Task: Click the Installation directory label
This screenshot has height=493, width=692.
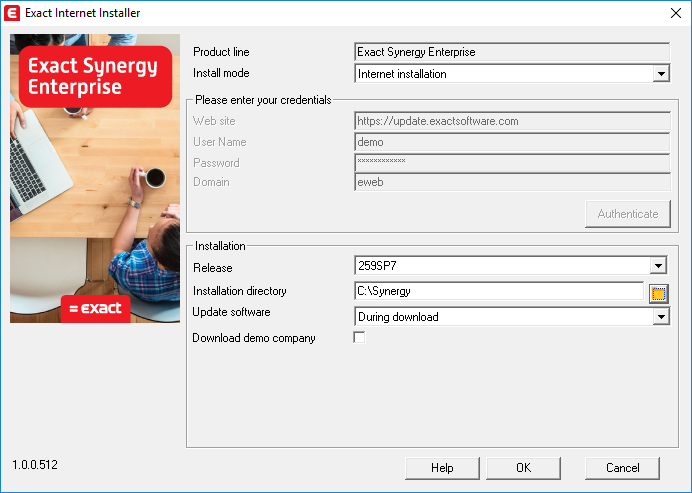Action: click(x=240, y=291)
